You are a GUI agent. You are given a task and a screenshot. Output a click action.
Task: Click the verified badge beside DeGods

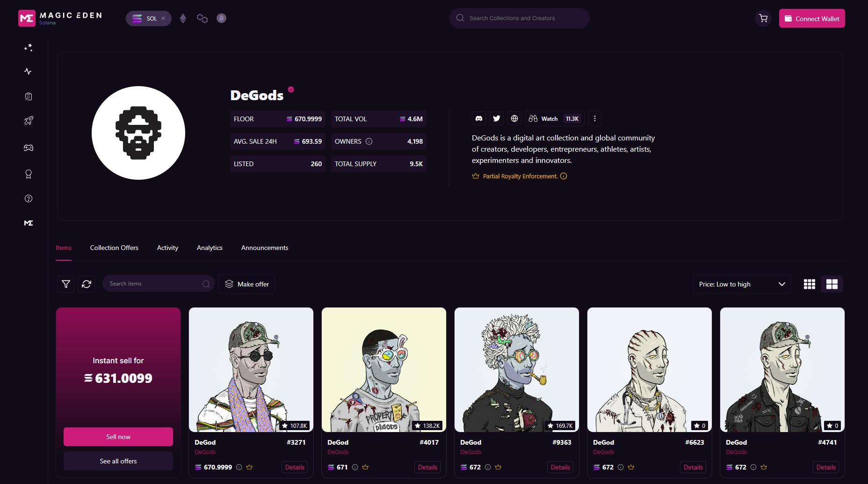click(291, 89)
